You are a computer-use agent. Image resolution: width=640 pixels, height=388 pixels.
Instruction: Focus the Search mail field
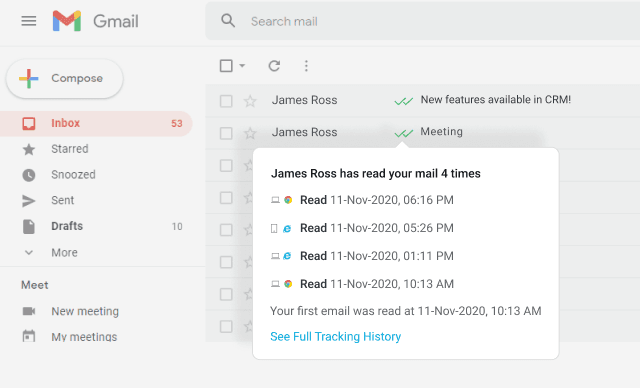tap(422, 21)
